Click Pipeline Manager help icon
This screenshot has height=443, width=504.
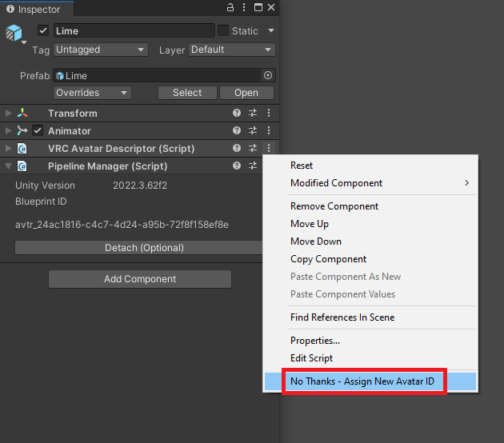[x=237, y=166]
